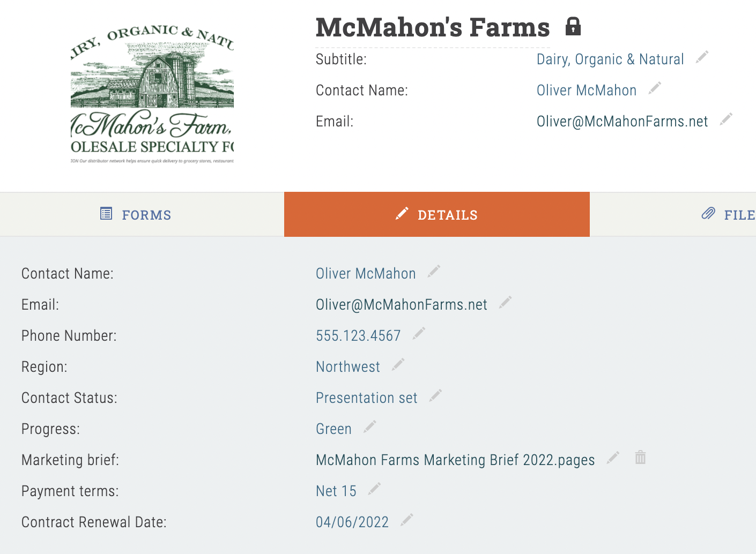This screenshot has height=554, width=756.
Task: Open the Forms tab
Action: coord(136,215)
